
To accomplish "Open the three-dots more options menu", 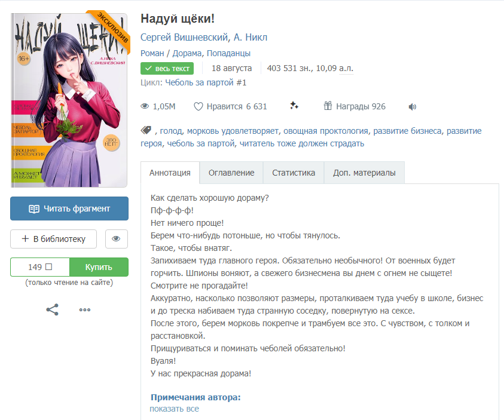I will [x=85, y=310].
